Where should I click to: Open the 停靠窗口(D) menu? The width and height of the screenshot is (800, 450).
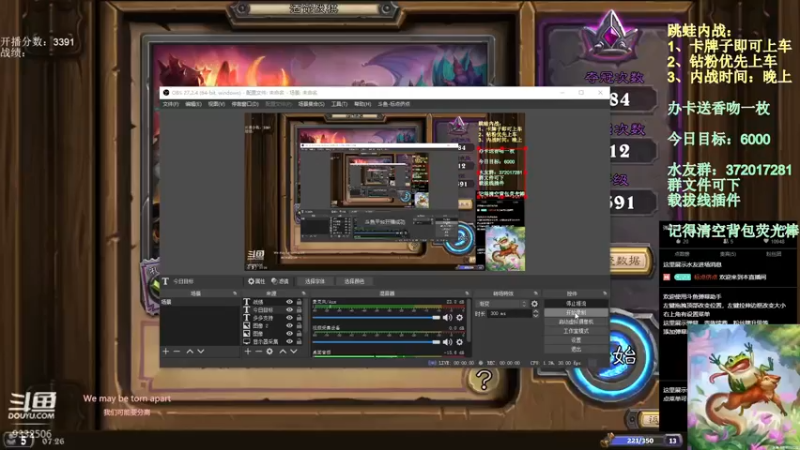[245, 104]
